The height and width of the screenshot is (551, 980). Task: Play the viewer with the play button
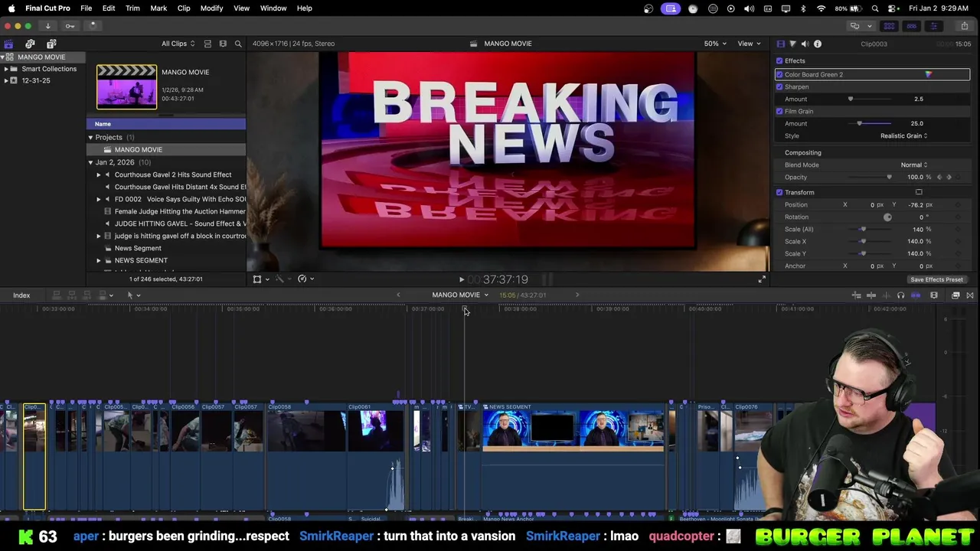pyautogui.click(x=461, y=280)
